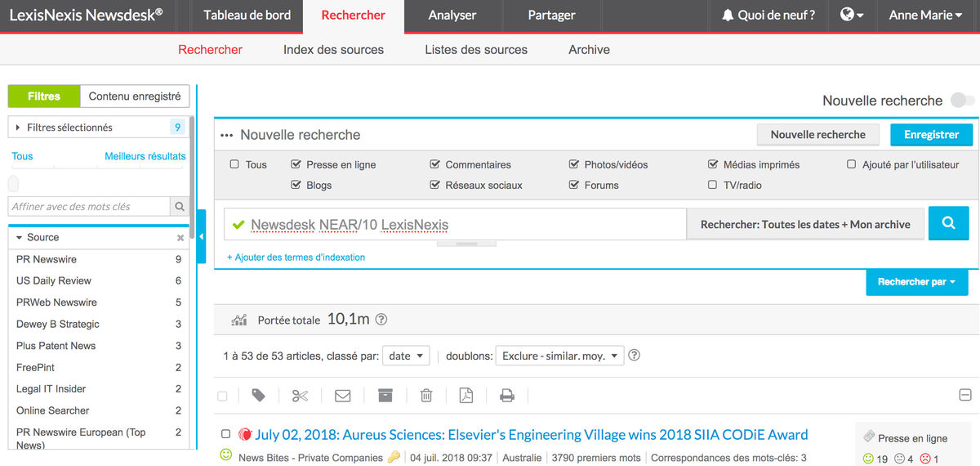The width and height of the screenshot is (980, 466).
Task: Open the date sort dropdown
Action: [x=405, y=356]
